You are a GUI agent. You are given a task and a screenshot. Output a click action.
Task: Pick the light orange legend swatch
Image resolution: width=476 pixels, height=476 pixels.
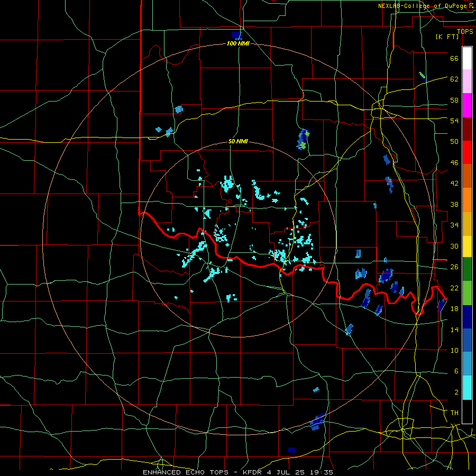467,200
